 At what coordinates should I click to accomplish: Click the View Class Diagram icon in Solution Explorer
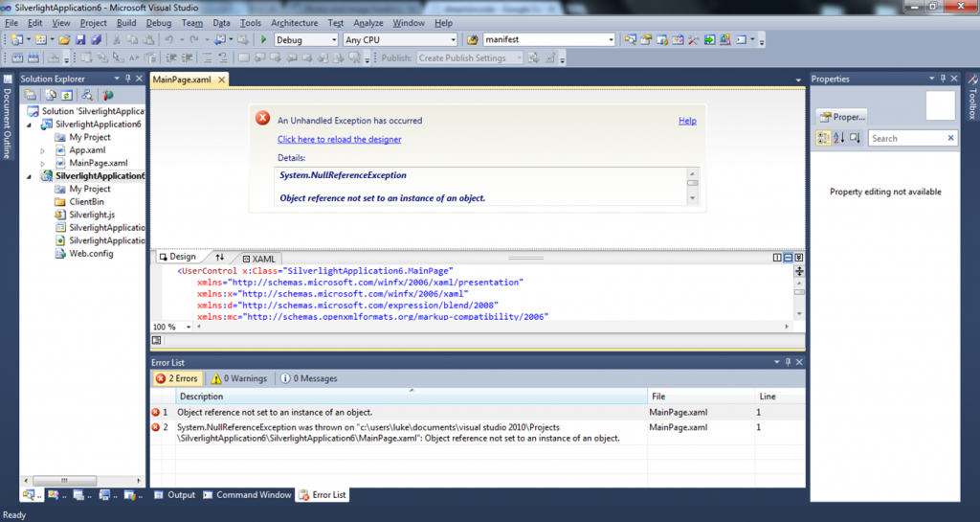coord(87,95)
